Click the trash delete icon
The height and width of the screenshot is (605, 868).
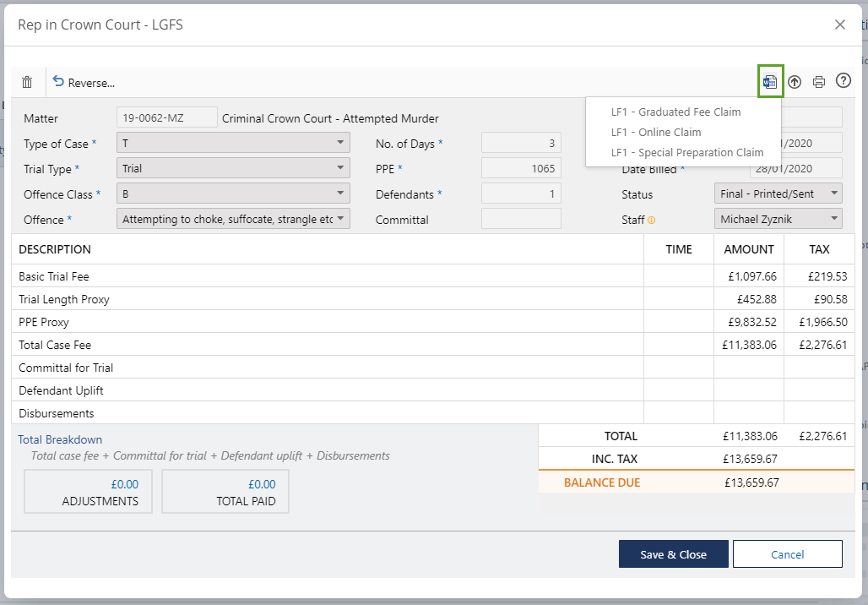(x=27, y=82)
